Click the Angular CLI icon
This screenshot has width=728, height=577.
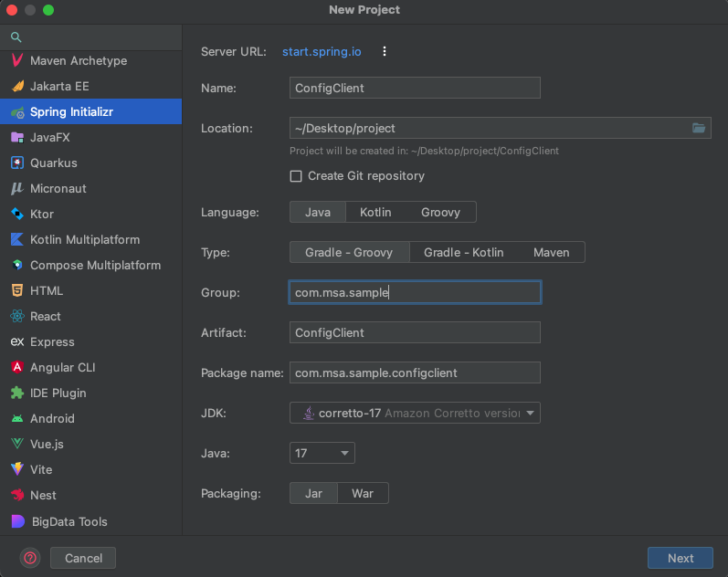17,367
